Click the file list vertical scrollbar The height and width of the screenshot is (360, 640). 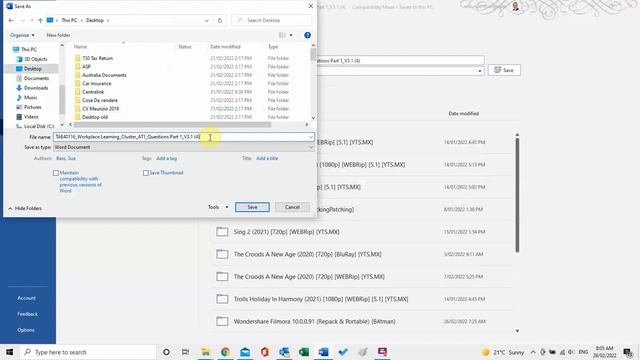tap(313, 54)
